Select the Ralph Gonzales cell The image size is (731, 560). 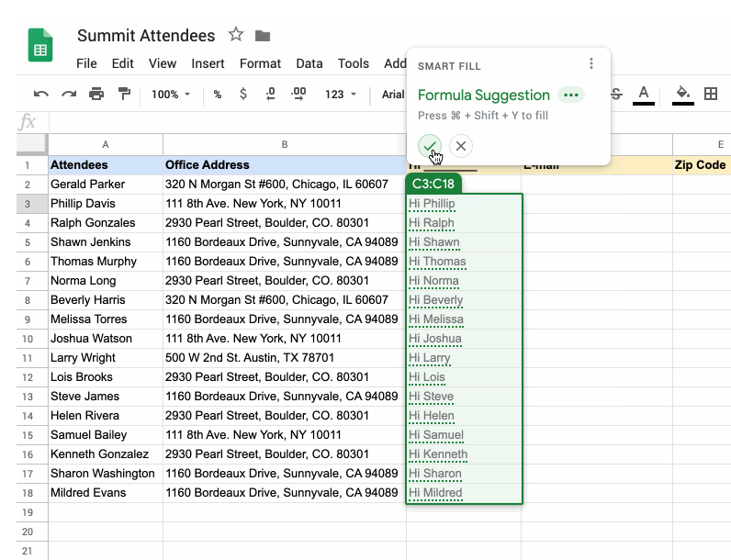pos(106,223)
